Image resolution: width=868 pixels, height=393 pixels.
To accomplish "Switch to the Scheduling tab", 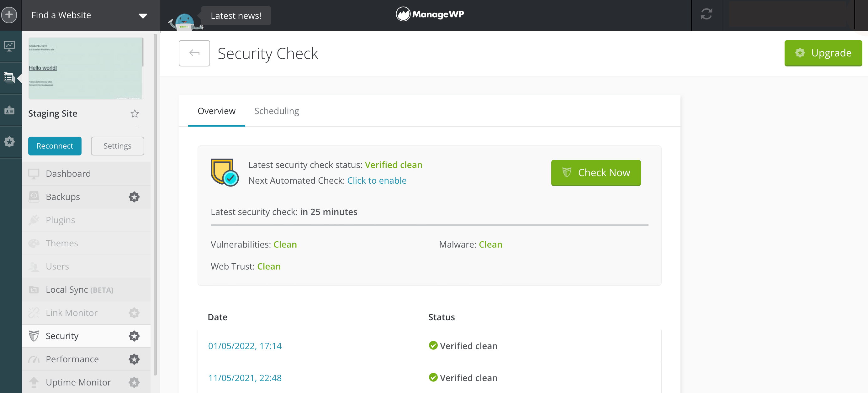I will point(276,111).
